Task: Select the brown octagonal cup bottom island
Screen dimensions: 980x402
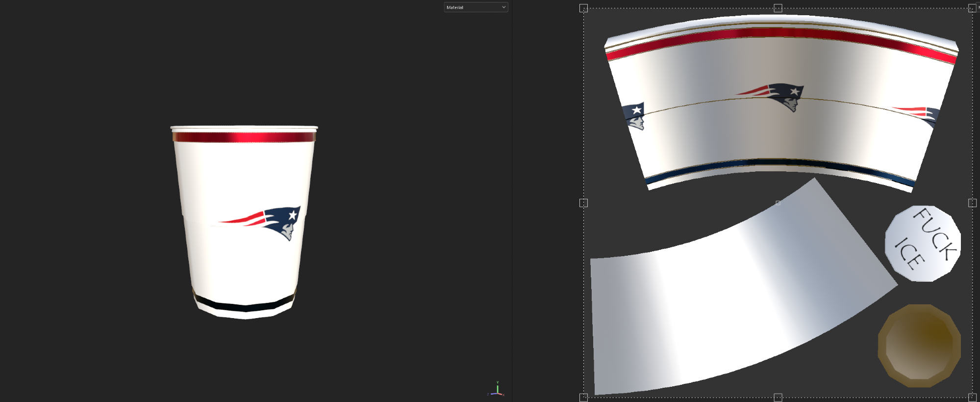Action: pos(919,346)
